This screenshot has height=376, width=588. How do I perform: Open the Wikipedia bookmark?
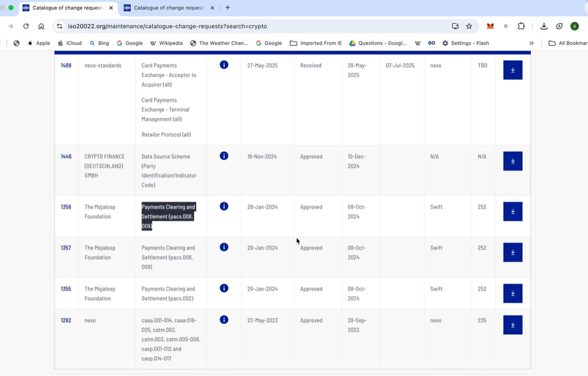[x=166, y=43]
